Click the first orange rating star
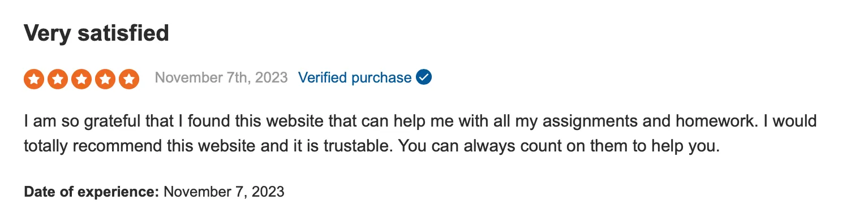Screen dimensions: 868x217 [34, 79]
